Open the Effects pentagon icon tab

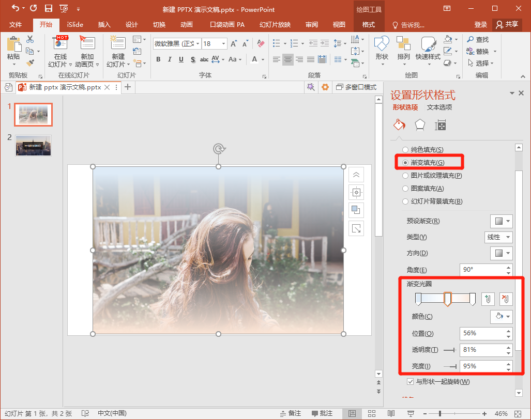420,125
